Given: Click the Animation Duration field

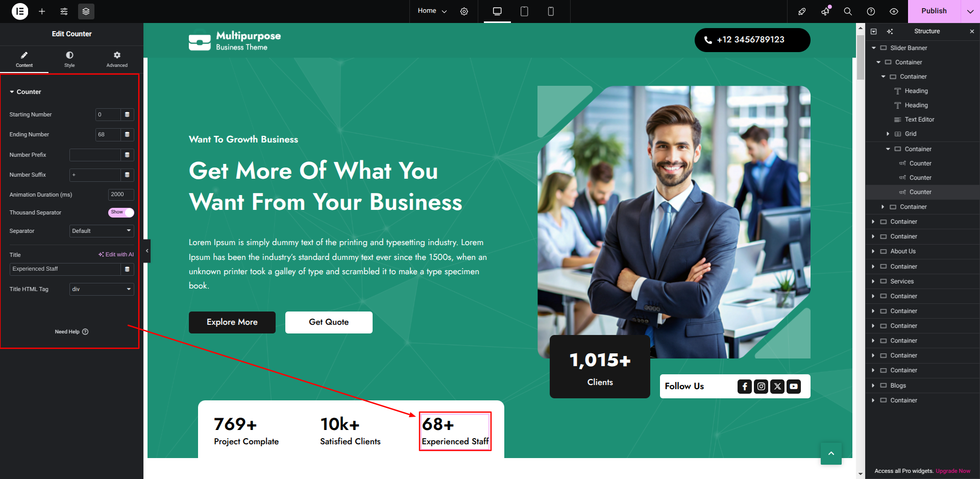Looking at the screenshot, I should 121,195.
